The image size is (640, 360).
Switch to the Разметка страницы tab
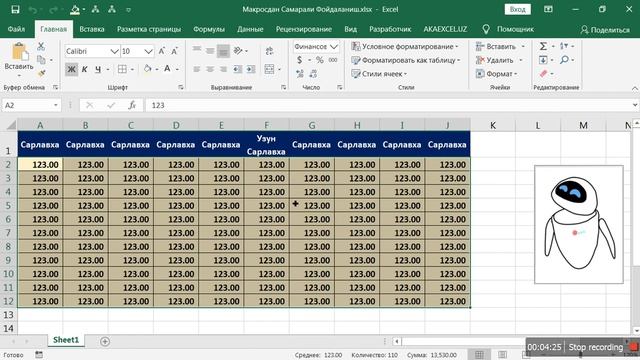(x=149, y=29)
